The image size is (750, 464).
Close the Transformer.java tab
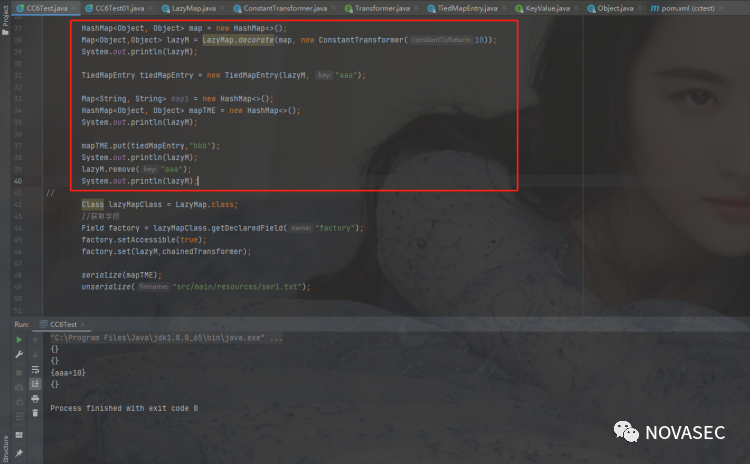tap(416, 8)
